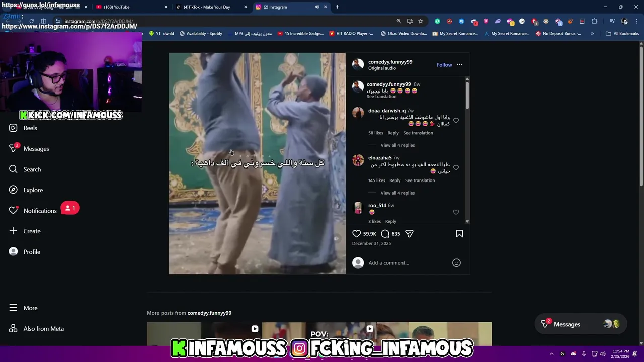Open 15 Incredible Gadge... bookmark
The width and height of the screenshot is (644, 362).
(x=300, y=34)
